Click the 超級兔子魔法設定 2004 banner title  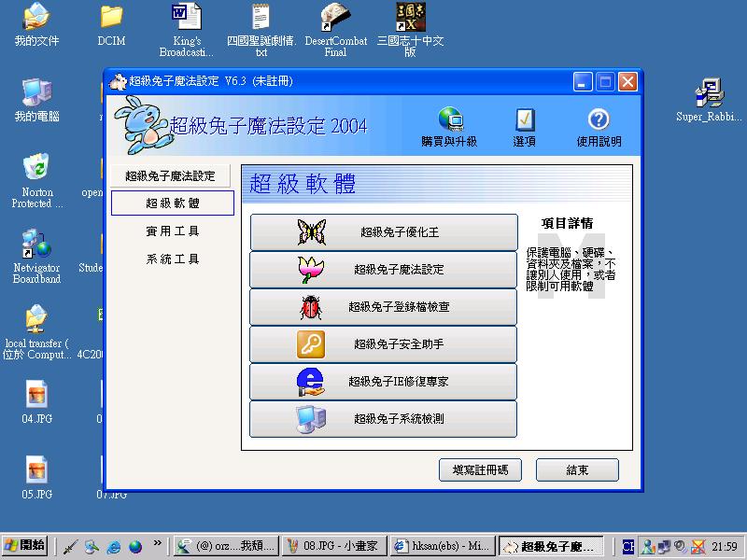(x=269, y=126)
